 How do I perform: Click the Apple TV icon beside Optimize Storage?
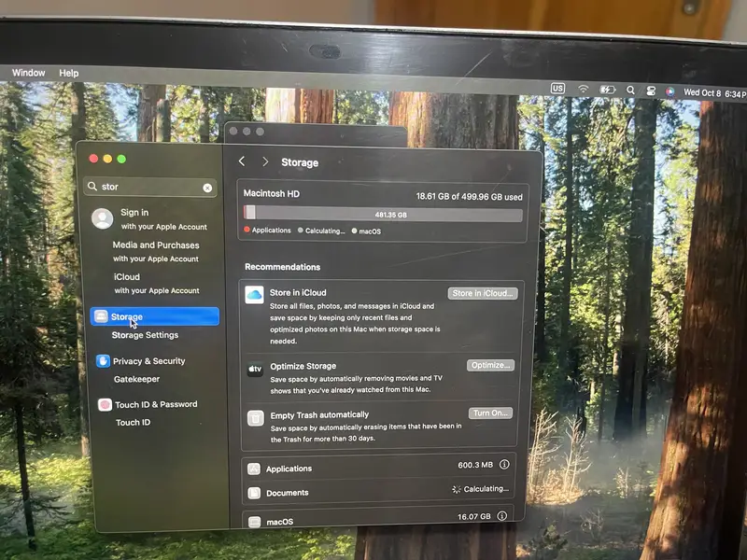click(x=255, y=370)
